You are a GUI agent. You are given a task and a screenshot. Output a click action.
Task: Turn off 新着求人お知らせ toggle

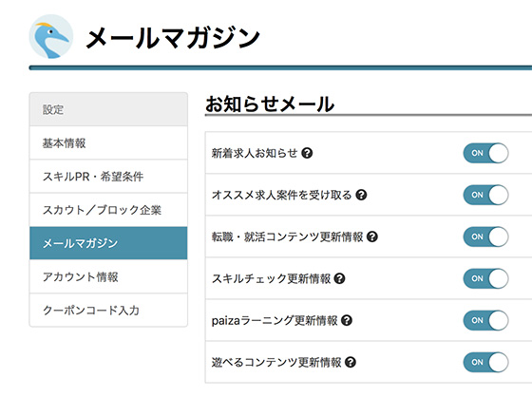pyautogui.click(x=485, y=153)
